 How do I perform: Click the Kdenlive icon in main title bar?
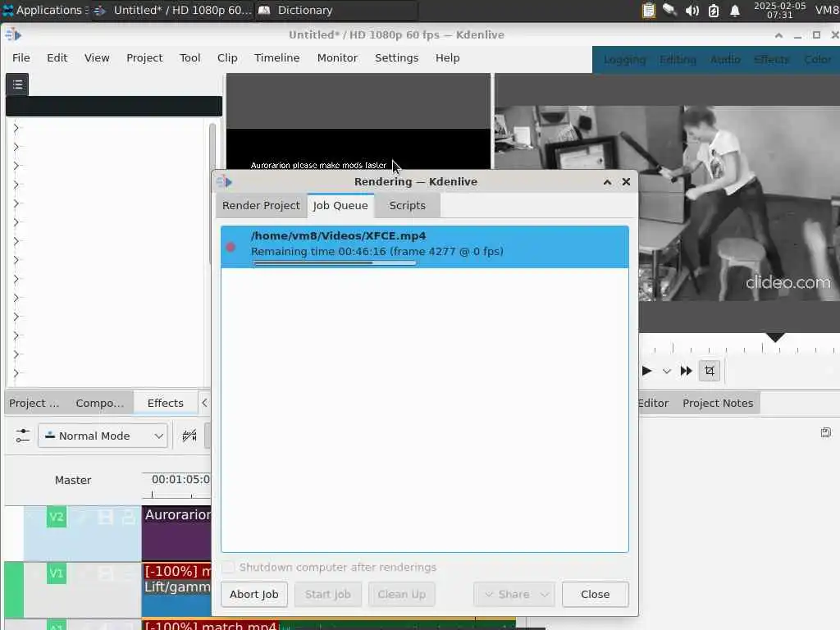tap(13, 34)
